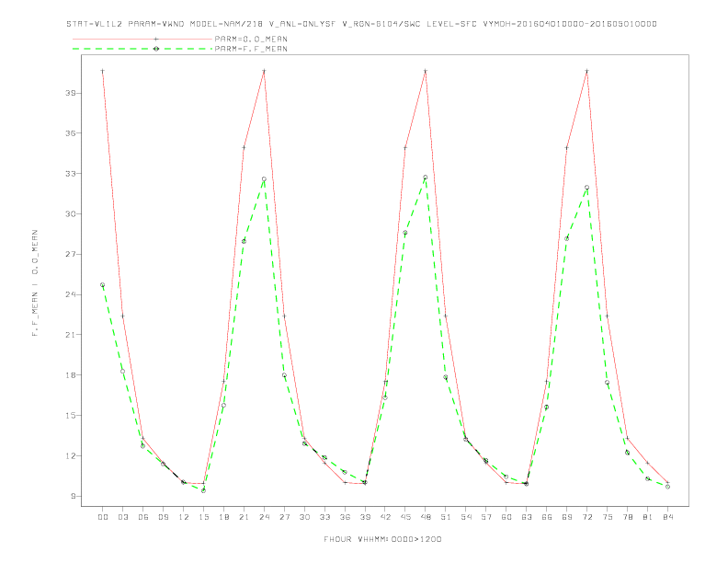Click x-axis tick label 06
The height and width of the screenshot is (563, 728).
pyautogui.click(x=143, y=517)
